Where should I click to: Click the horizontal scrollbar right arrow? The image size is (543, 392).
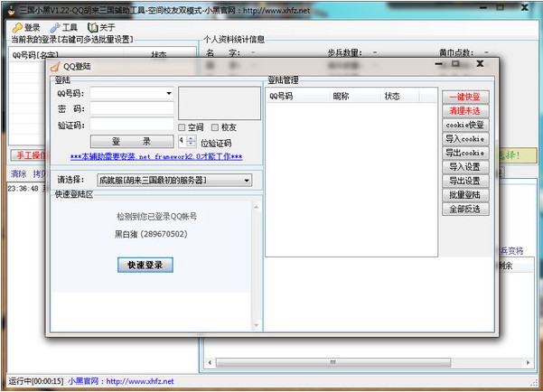(528, 362)
